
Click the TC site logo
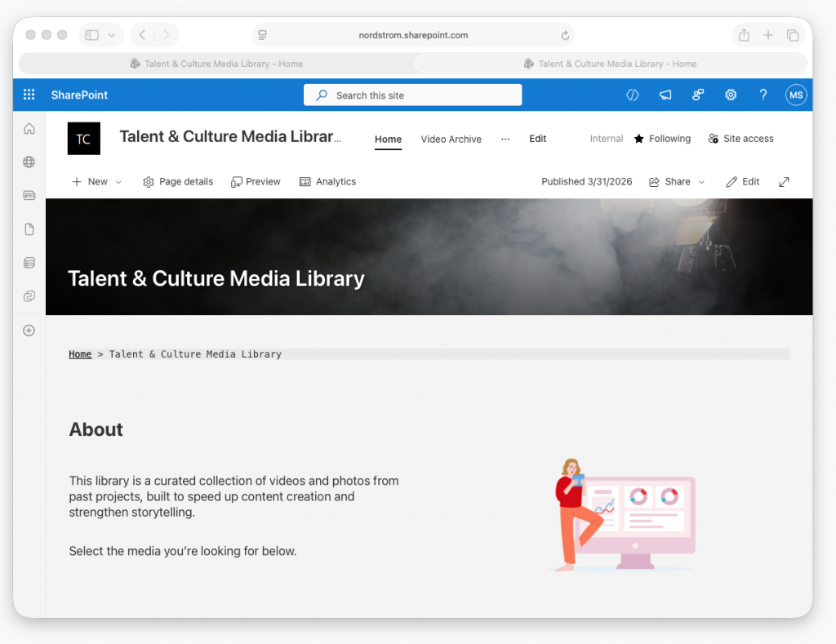coord(83,139)
